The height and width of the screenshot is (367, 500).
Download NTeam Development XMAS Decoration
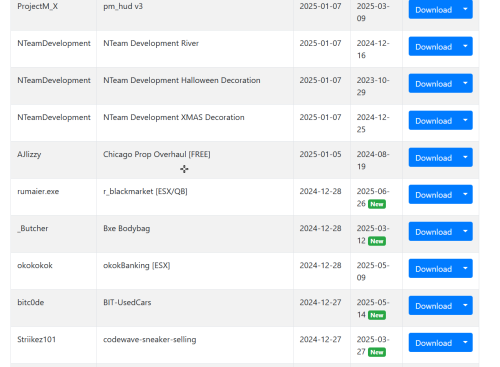click(x=433, y=120)
